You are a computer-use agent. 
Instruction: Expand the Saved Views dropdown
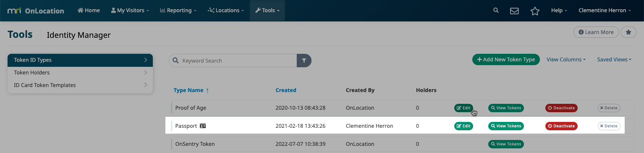[614, 60]
